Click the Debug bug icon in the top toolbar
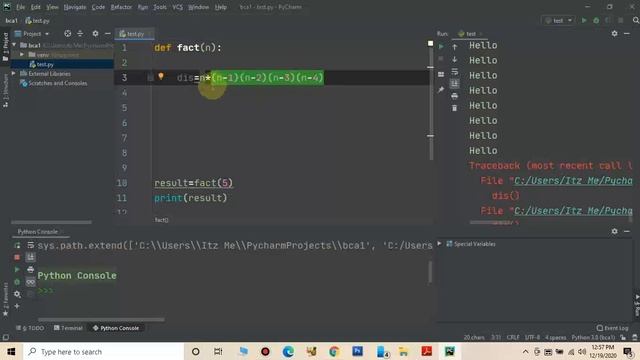The width and height of the screenshot is (640, 360). tap(596, 20)
